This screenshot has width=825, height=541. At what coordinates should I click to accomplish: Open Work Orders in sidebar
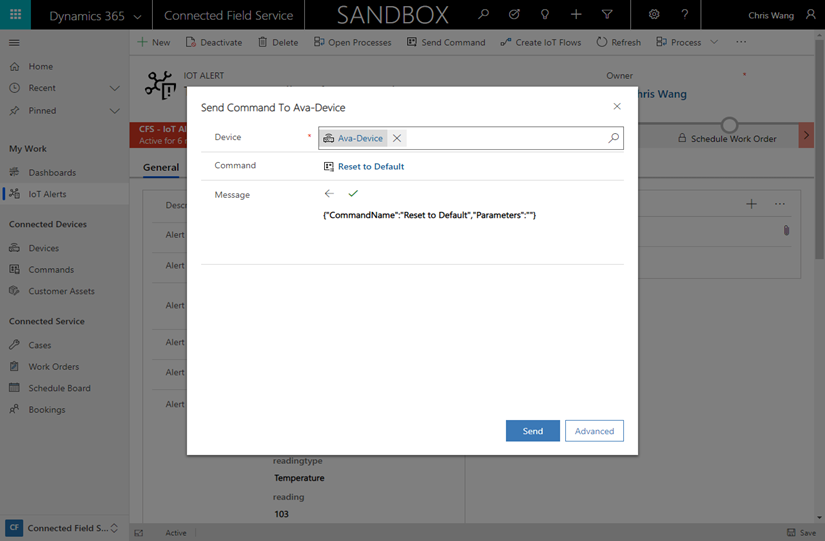tap(54, 367)
